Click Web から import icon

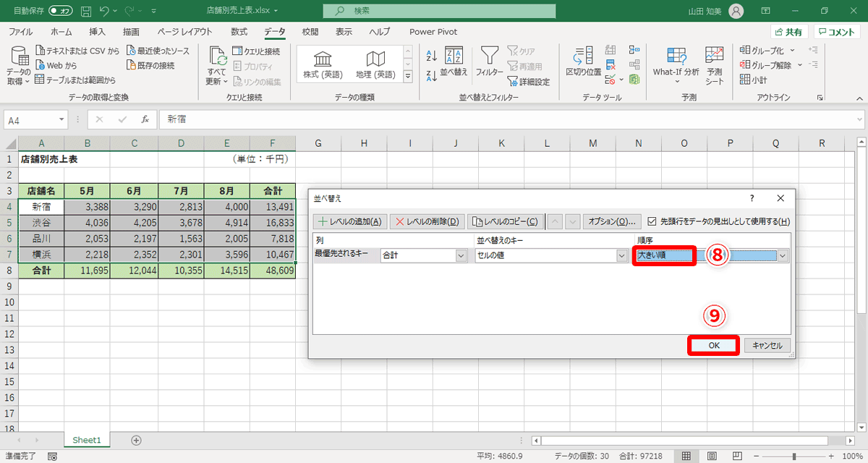[40, 65]
